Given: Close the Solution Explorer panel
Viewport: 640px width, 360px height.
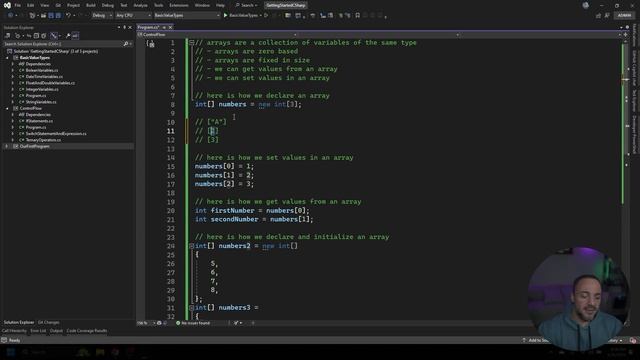Looking at the screenshot, I should pos(130,27).
